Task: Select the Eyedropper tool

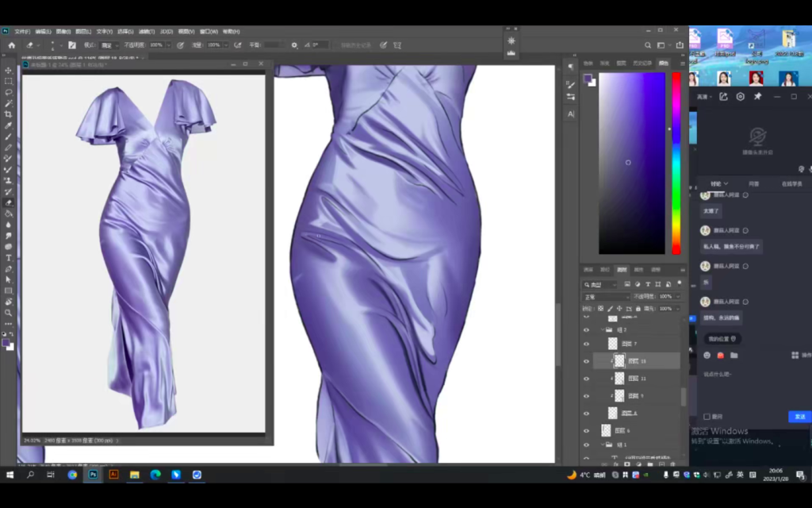Action: point(9,125)
